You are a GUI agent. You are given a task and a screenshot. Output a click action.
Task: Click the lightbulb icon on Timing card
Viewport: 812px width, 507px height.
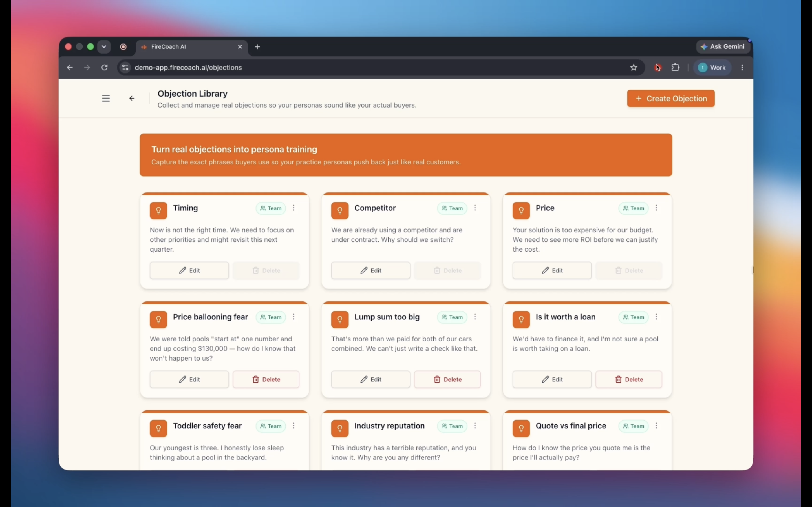[158, 211]
